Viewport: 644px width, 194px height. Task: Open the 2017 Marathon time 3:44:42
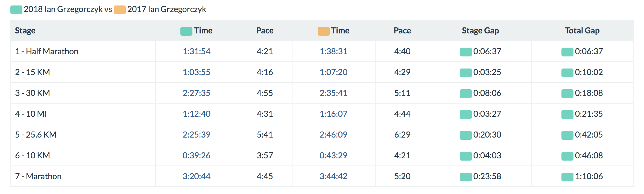pyautogui.click(x=333, y=176)
